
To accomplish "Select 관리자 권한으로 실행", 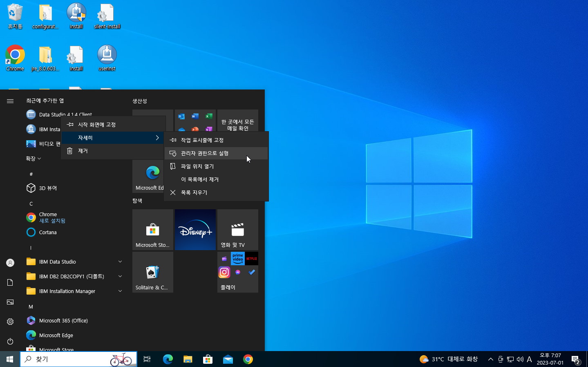I will (216, 153).
